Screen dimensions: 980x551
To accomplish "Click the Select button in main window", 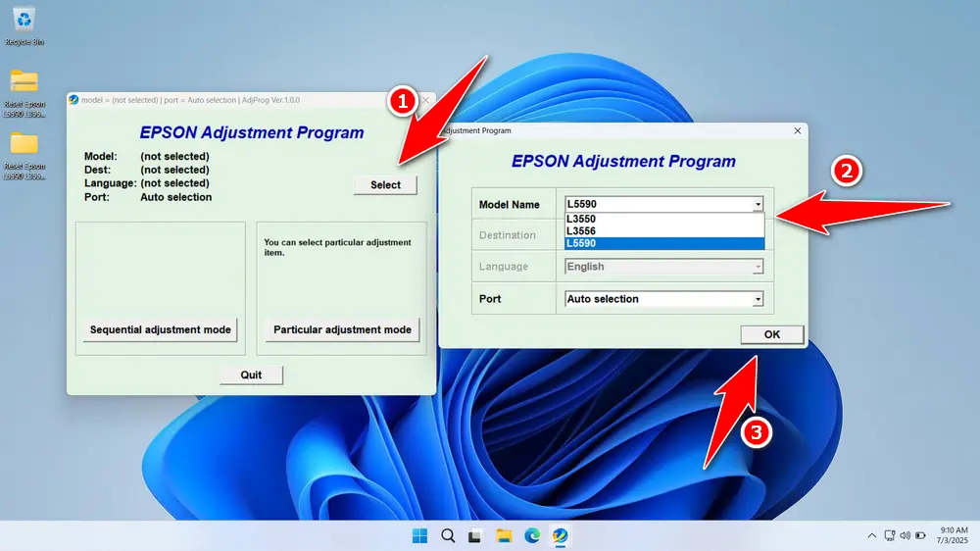I will (385, 185).
